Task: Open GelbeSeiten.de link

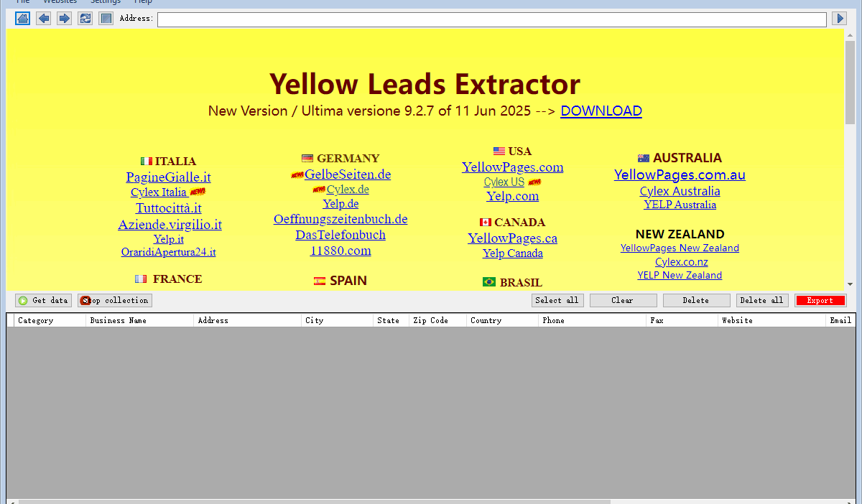Action: (x=348, y=174)
